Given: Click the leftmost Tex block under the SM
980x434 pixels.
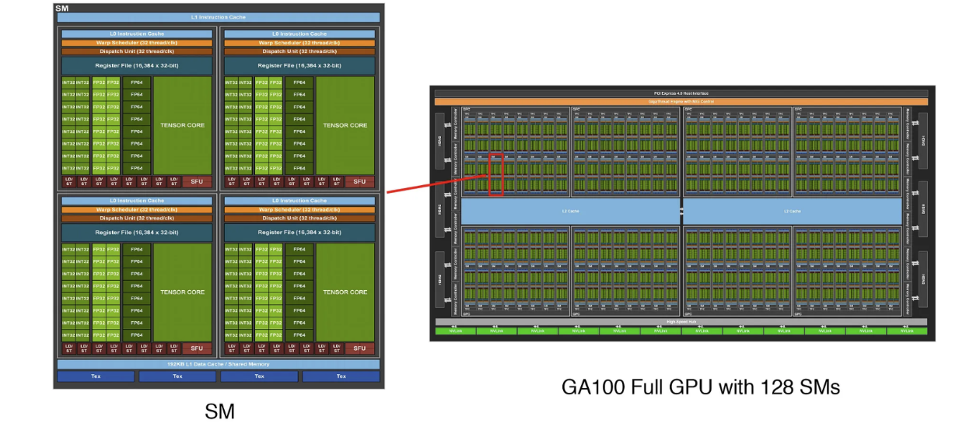Looking at the screenshot, I should pyautogui.click(x=96, y=376).
